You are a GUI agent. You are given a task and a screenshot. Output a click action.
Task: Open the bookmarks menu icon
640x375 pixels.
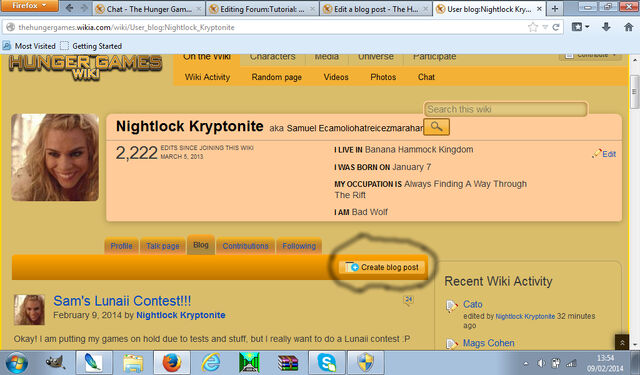point(580,27)
